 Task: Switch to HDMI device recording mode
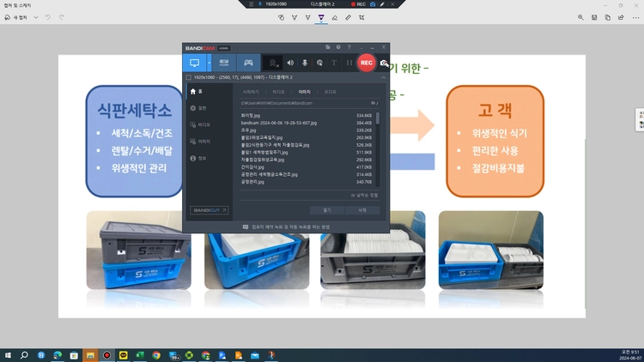pos(224,63)
